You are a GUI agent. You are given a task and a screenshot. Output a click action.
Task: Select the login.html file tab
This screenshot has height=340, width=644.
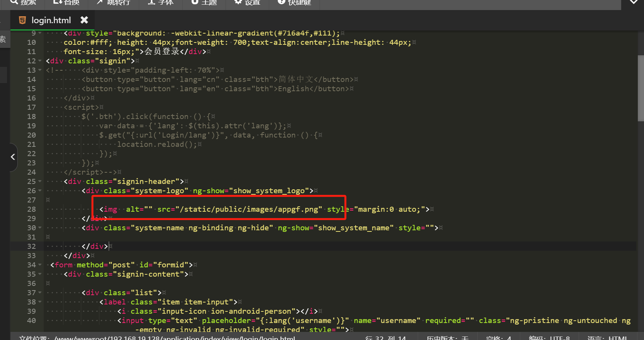(x=53, y=20)
